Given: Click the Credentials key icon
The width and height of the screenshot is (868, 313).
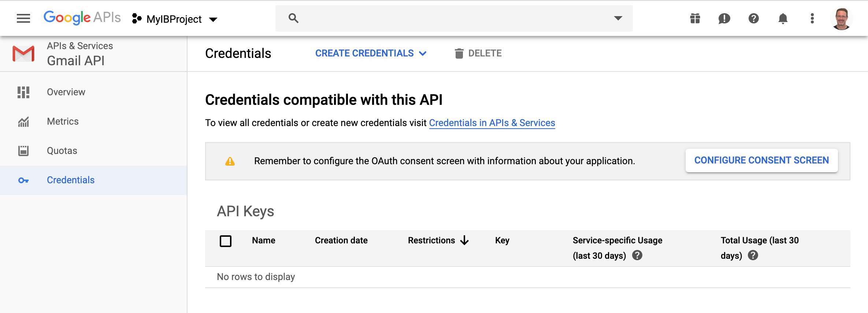Looking at the screenshot, I should (x=23, y=180).
